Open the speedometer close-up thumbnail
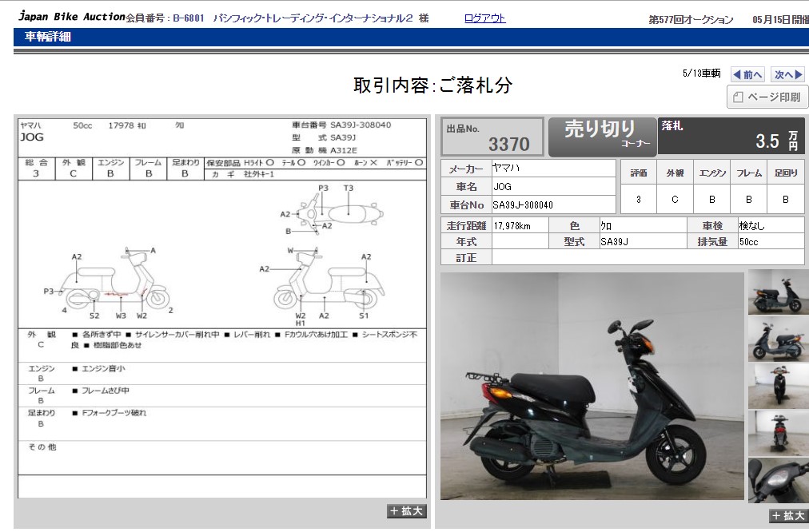Screen dimensions: 809x532 [778, 480]
